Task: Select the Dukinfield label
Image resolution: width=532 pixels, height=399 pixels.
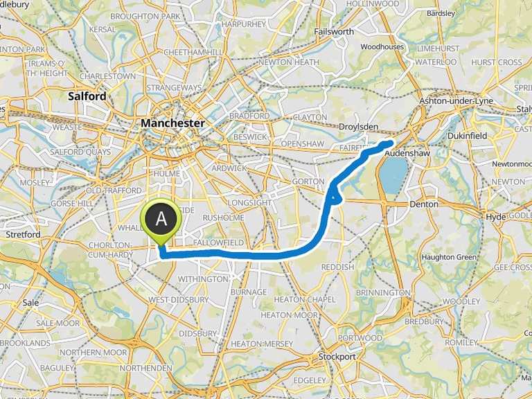Action: click(467, 136)
